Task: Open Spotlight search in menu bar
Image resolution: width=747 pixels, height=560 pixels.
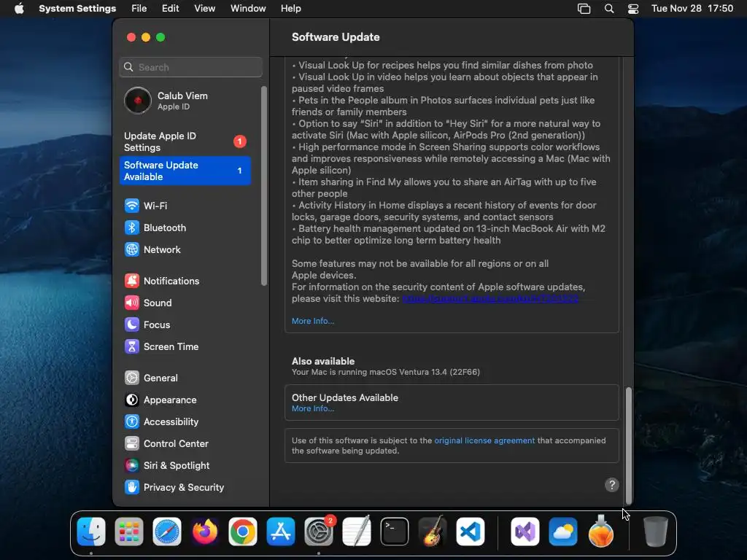Action: (609, 9)
